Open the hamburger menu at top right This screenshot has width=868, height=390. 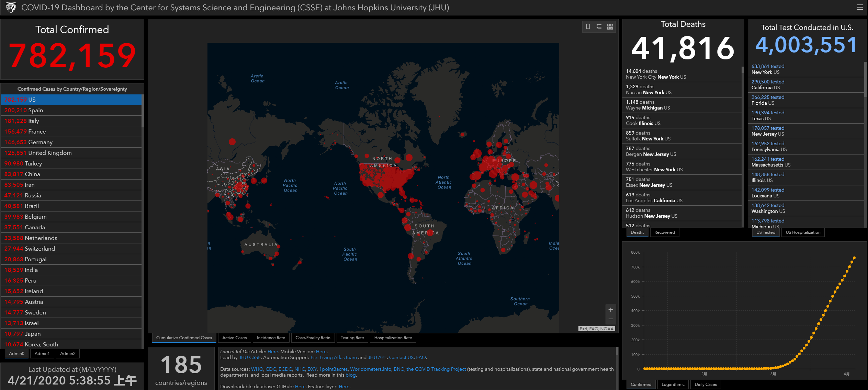click(x=859, y=8)
